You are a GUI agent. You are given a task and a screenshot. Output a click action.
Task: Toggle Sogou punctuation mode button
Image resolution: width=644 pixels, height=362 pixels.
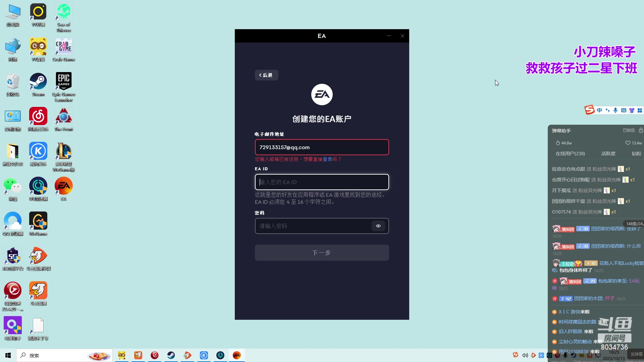pos(607,110)
